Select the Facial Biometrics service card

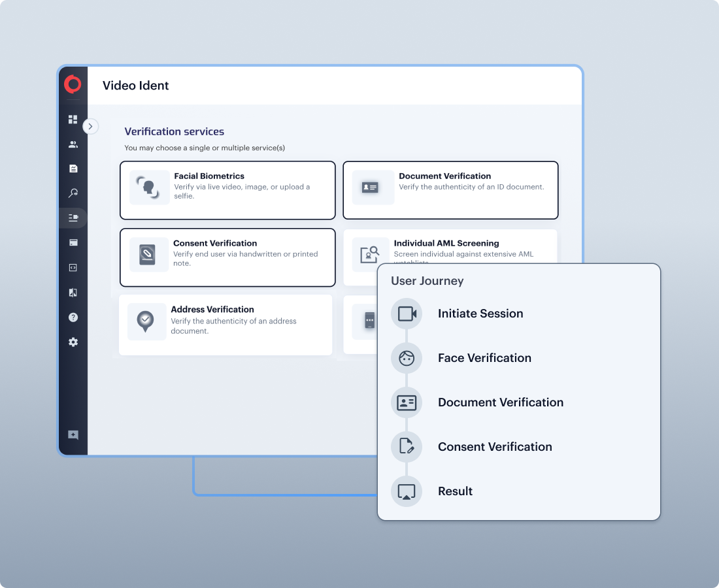click(x=227, y=190)
